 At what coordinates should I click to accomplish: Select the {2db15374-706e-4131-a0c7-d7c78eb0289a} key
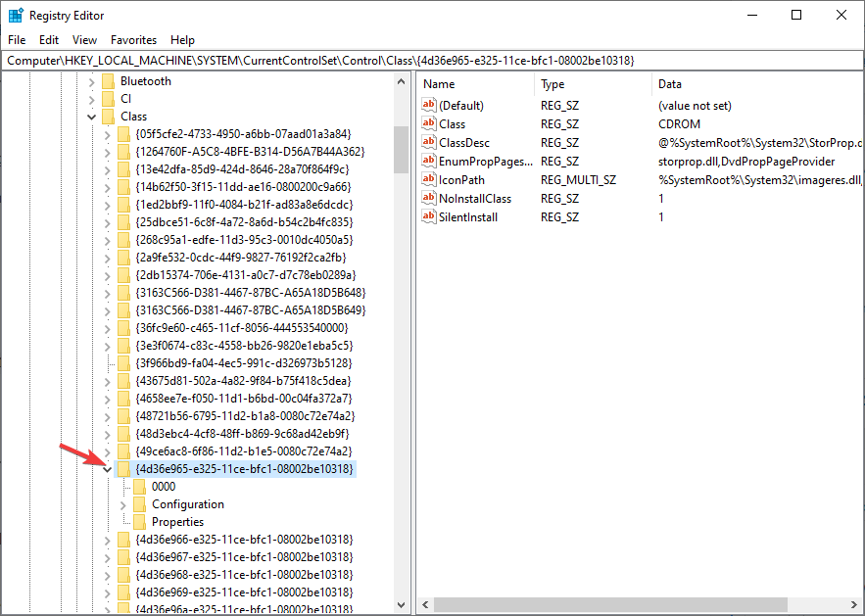coord(246,274)
